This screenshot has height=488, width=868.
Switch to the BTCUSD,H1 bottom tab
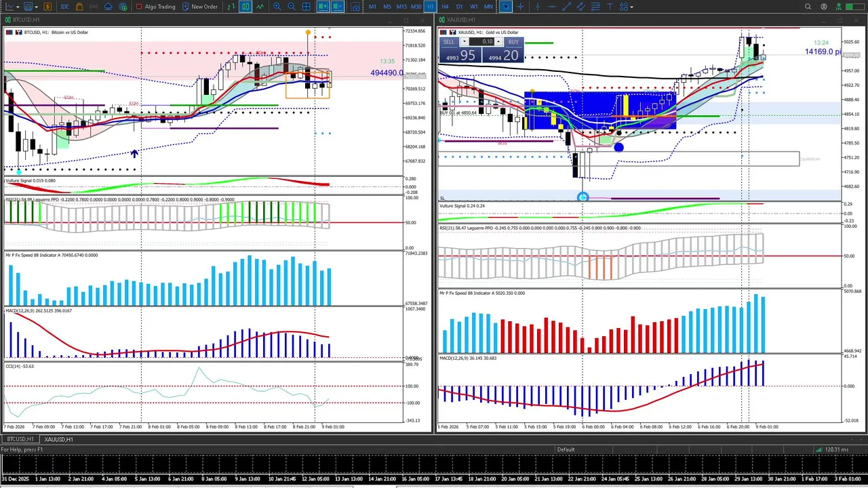click(19, 439)
